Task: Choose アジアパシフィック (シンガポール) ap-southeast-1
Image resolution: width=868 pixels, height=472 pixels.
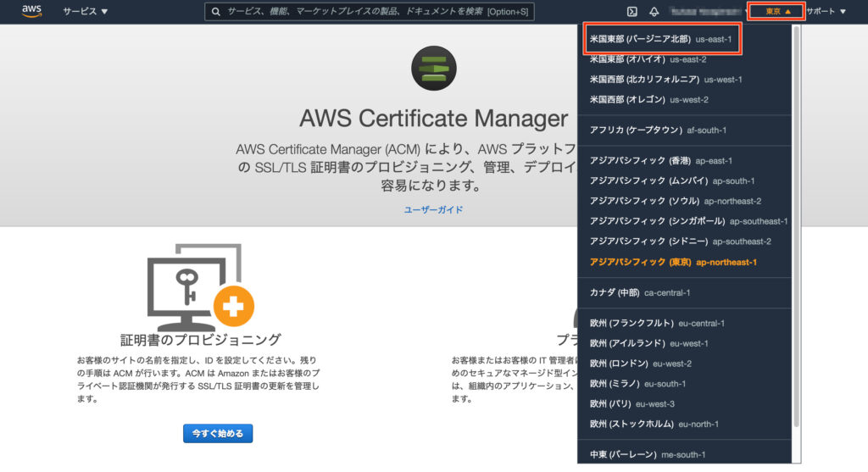Action: (x=688, y=221)
